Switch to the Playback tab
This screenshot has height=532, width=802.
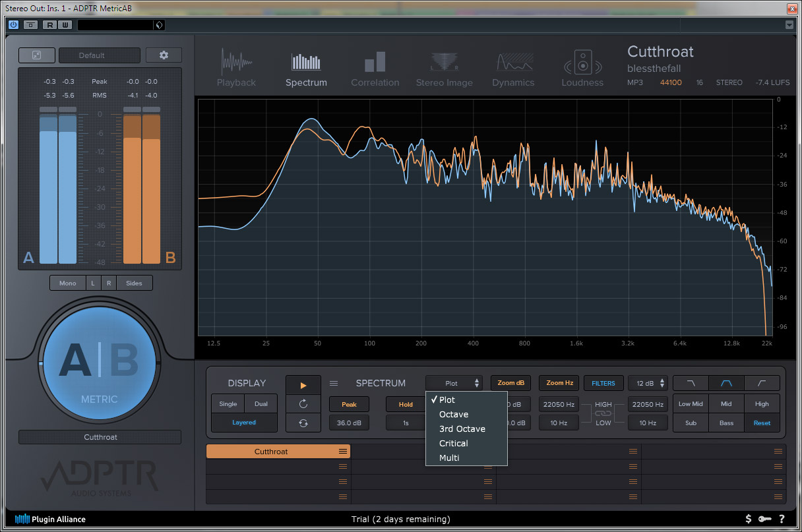point(236,69)
